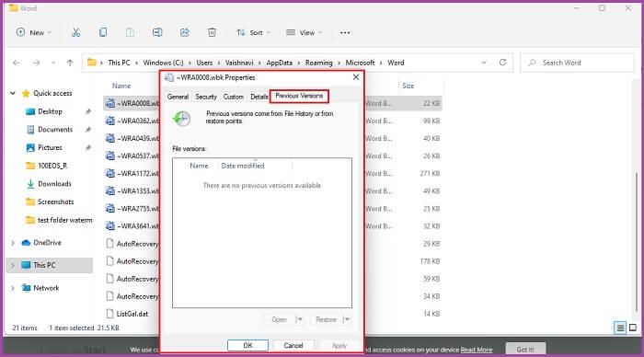The height and width of the screenshot is (357, 644).
Task: Open the Sort dropdown
Action: (x=253, y=32)
